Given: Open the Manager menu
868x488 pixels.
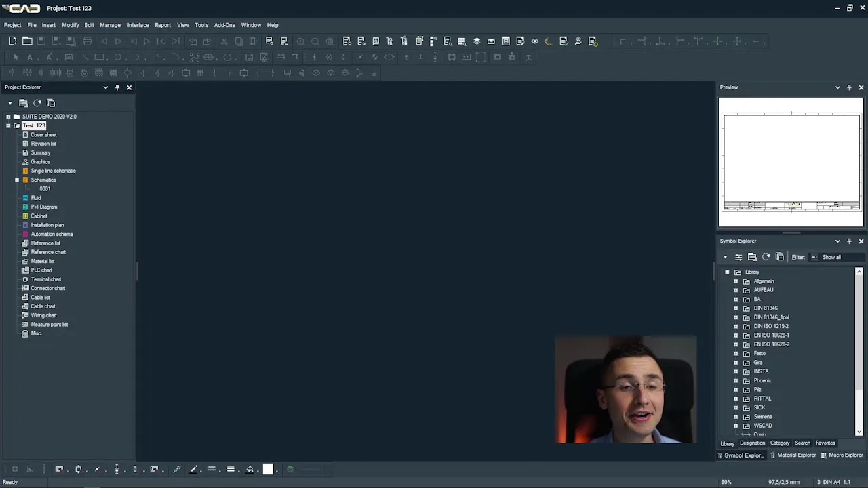Looking at the screenshot, I should pyautogui.click(x=111, y=25).
